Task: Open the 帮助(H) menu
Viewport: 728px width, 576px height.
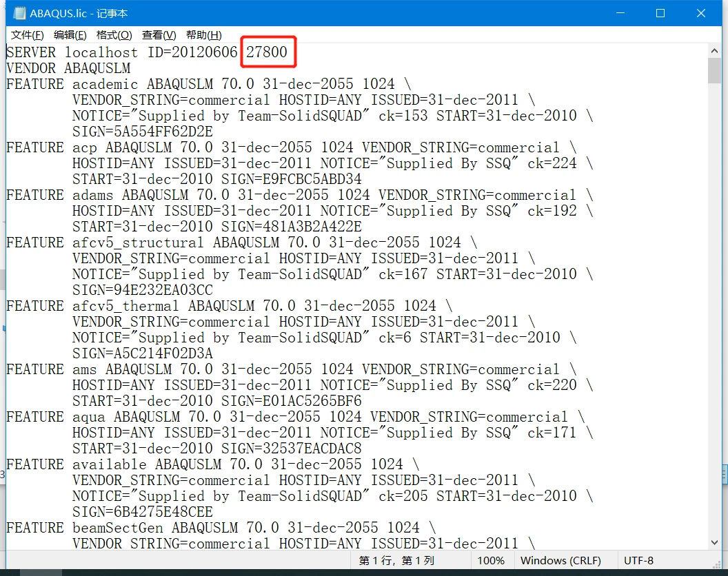Action: (204, 35)
